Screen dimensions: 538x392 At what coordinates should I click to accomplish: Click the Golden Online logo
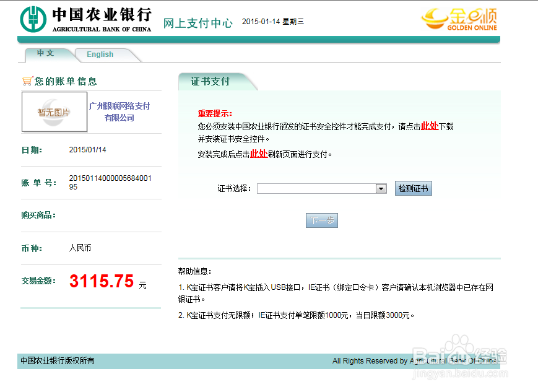point(459,19)
